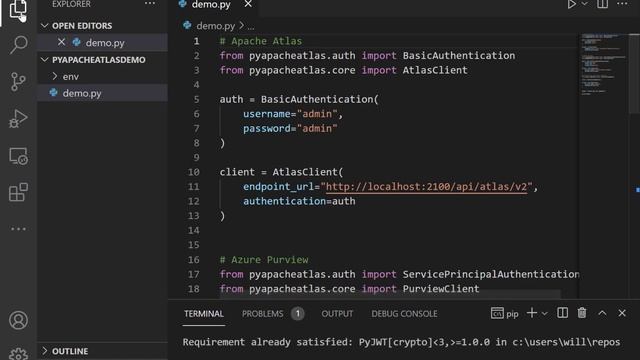Viewport: 640px width, 360px height.
Task: Open the Search view
Action: click(x=18, y=44)
